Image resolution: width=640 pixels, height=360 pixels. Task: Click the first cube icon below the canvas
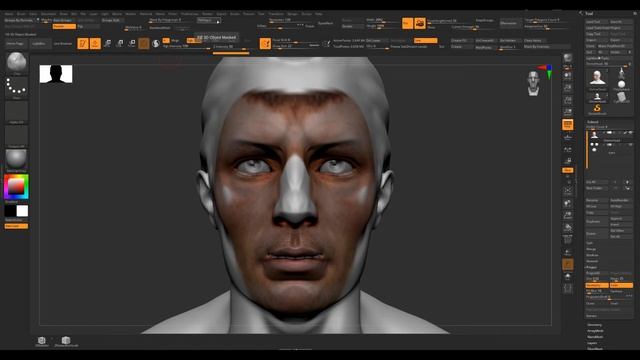click(42, 340)
